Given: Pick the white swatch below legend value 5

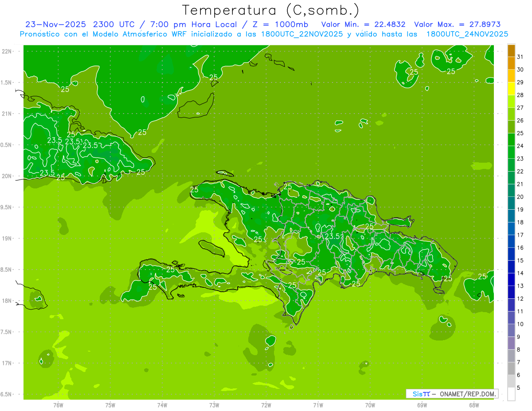Looking at the screenshot, I should click(511, 394).
